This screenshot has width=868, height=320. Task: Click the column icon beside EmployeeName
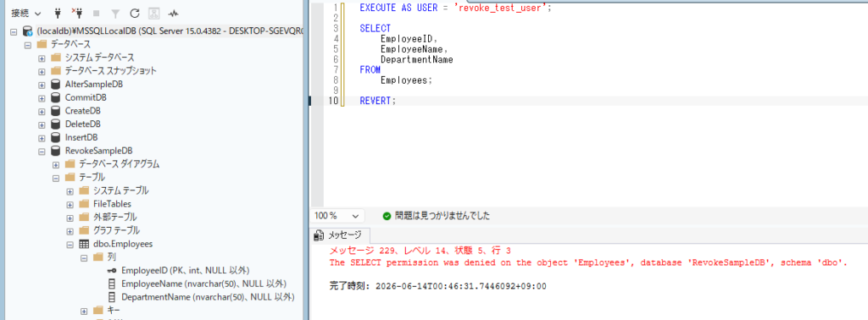(x=112, y=284)
